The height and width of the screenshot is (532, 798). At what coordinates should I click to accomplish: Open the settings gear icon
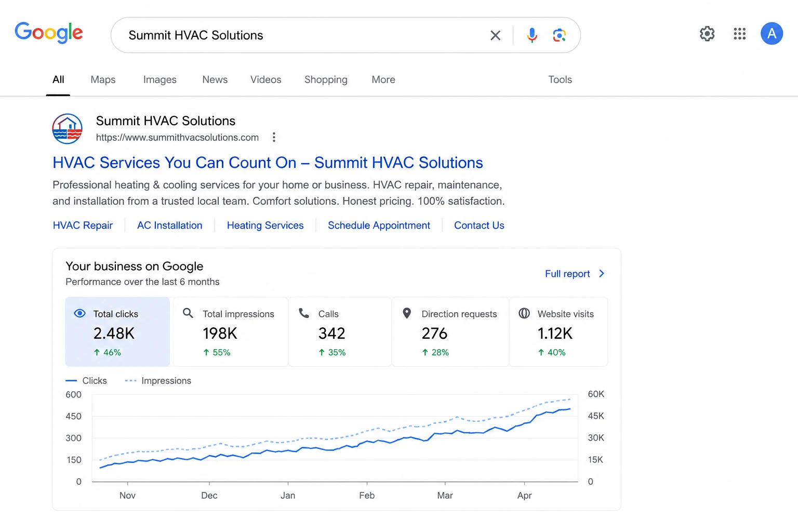point(707,34)
